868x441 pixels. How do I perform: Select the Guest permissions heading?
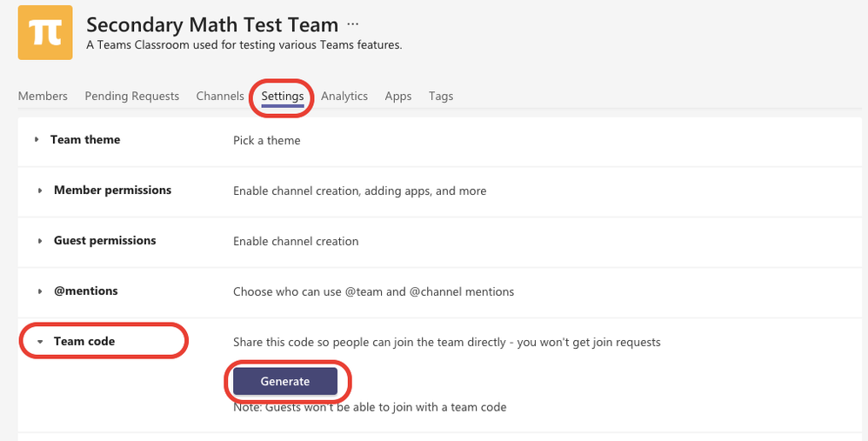coord(104,241)
